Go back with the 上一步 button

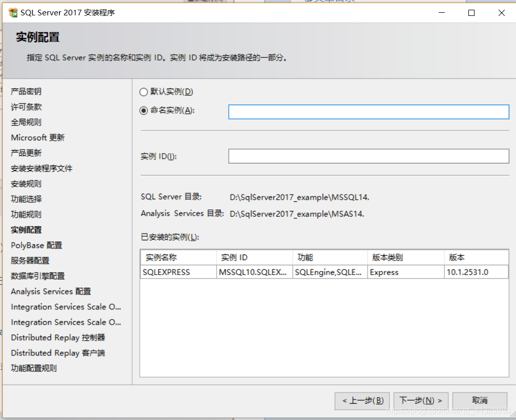(362, 401)
